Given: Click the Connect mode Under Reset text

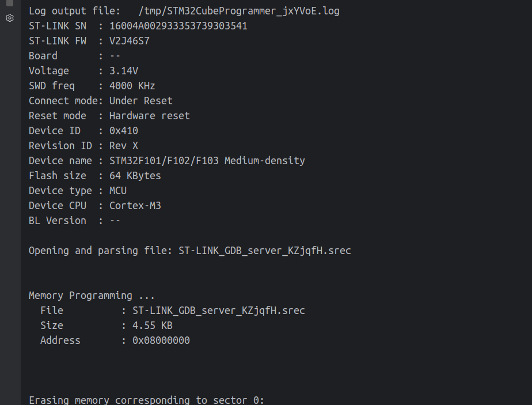Looking at the screenshot, I should coord(141,100).
